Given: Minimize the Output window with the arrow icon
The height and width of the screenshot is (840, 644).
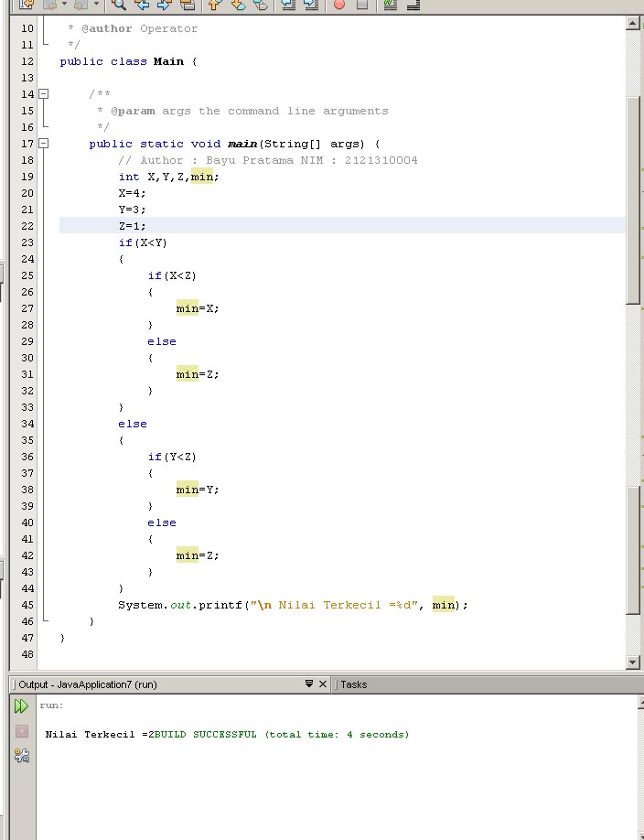Looking at the screenshot, I should point(309,684).
